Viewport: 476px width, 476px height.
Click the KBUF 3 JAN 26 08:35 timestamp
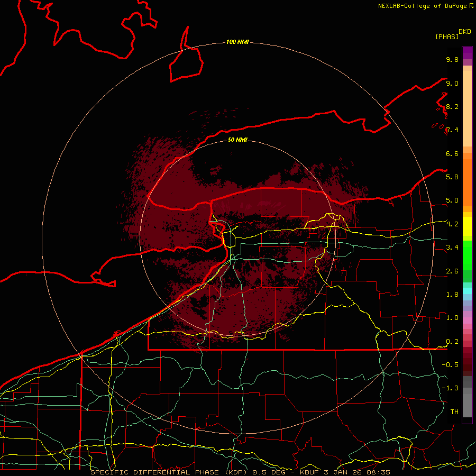pos(345,472)
